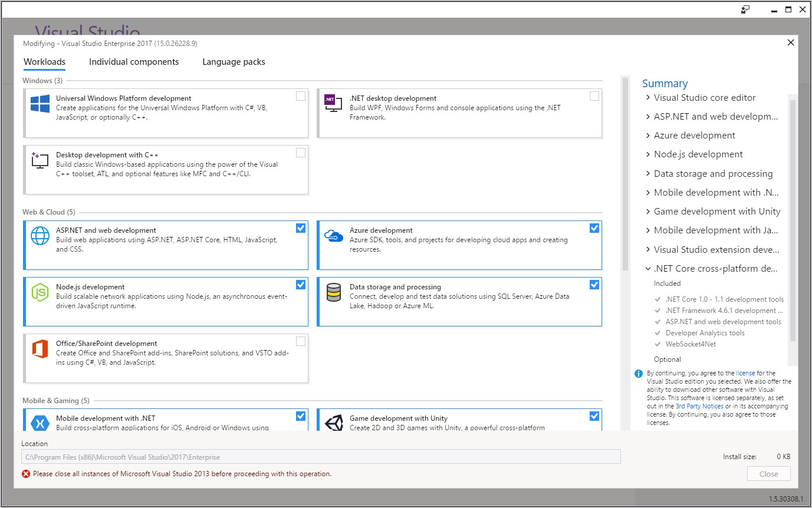
Task: Click the .NET desktop development icon
Action: point(334,104)
